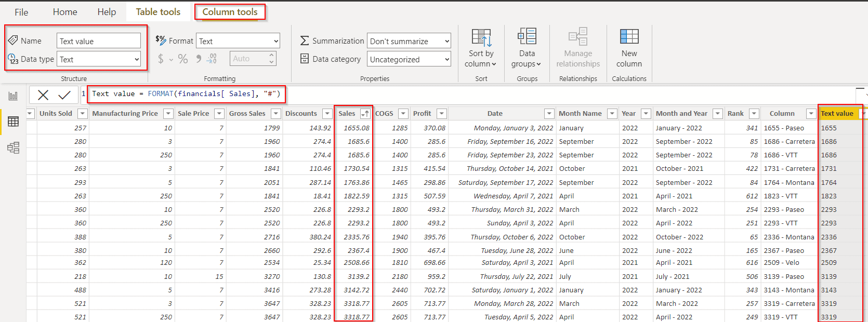Apply percentage format icon
868x322 pixels.
click(183, 59)
